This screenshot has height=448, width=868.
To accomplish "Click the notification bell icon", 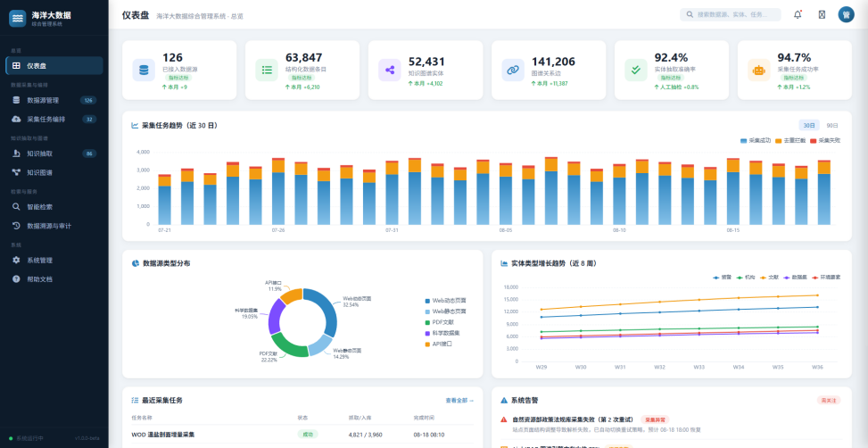I will click(x=798, y=15).
